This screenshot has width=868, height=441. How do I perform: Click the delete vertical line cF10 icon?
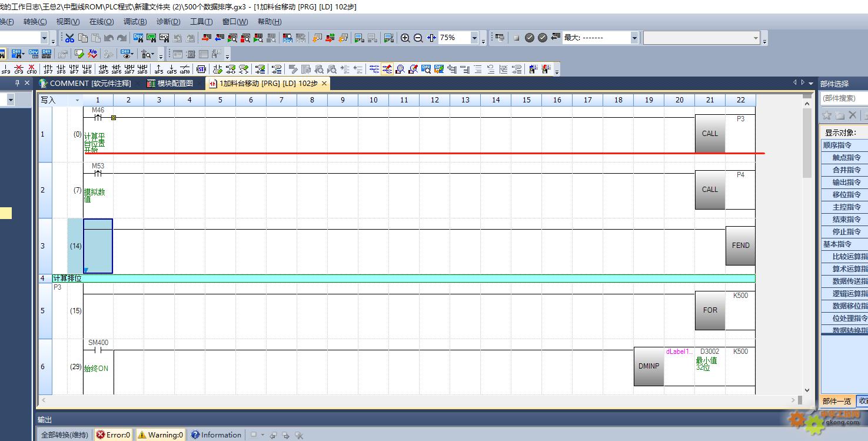(32, 69)
